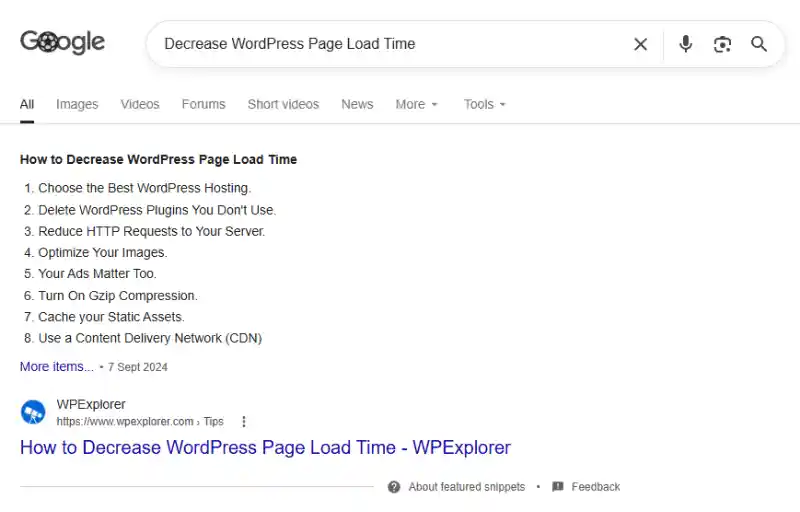800x512 pixels.
Task: Click list item Use a Content Delivery Network (CDN)
Action: tap(150, 338)
